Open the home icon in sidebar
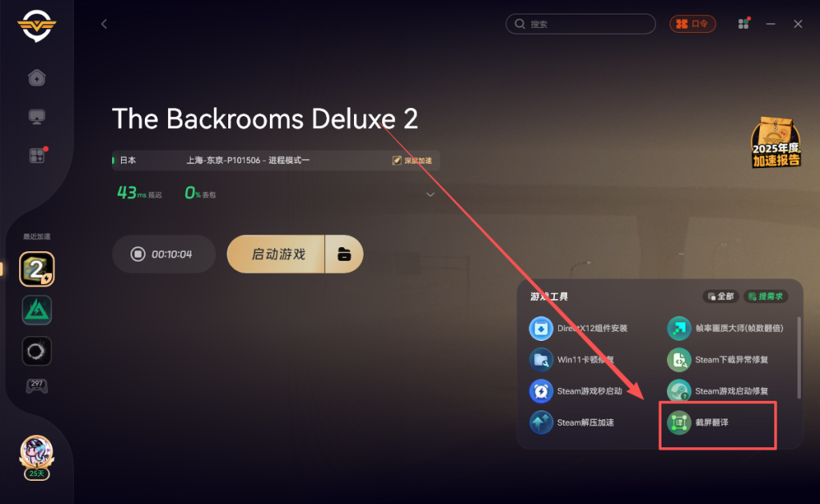Image resolution: width=820 pixels, height=504 pixels. pos(37,78)
